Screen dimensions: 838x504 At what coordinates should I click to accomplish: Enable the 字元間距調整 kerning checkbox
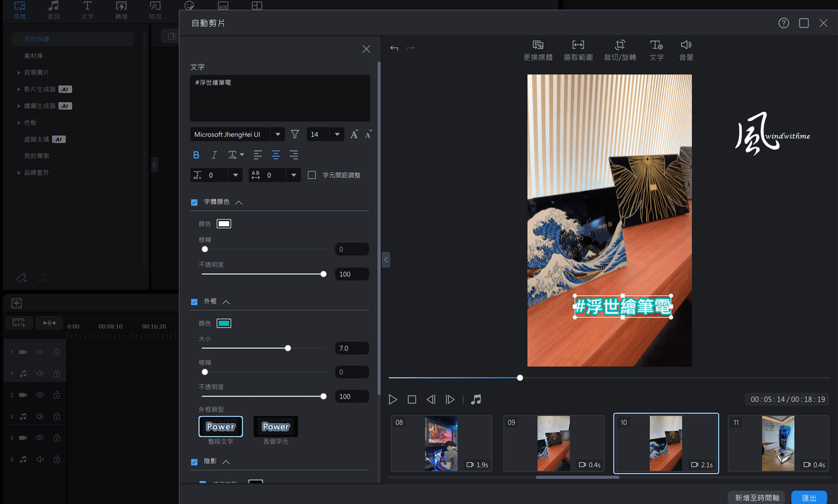point(312,175)
